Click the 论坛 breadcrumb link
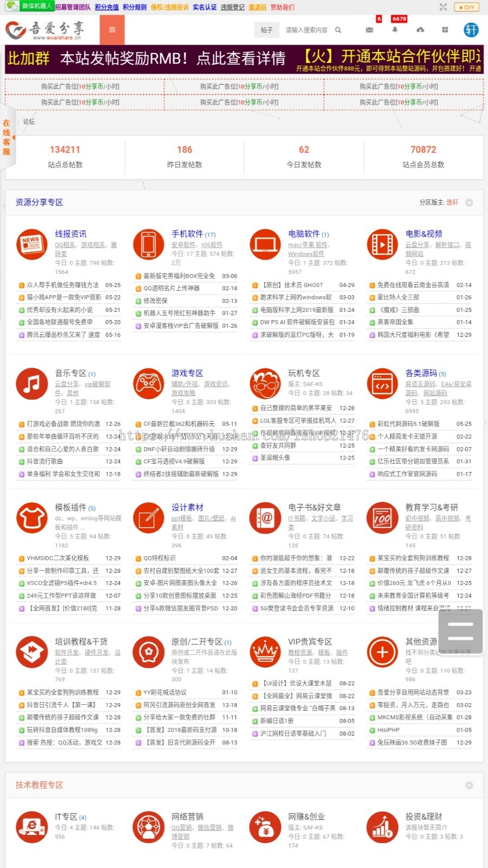 [29, 122]
